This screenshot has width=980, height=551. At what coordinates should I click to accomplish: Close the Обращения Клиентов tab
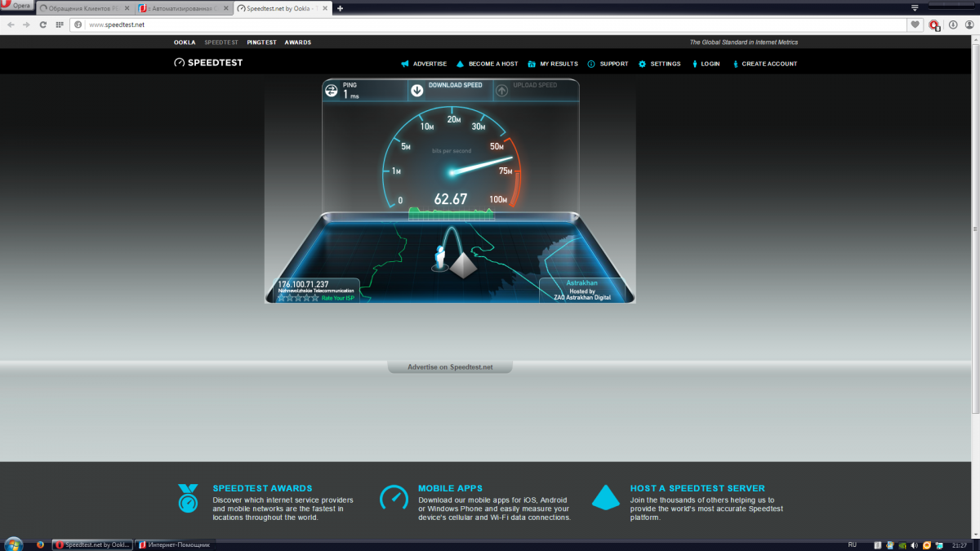click(125, 8)
